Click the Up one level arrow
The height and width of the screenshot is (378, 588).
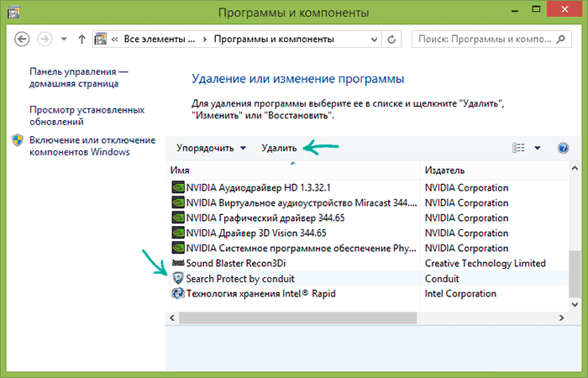pyautogui.click(x=81, y=39)
